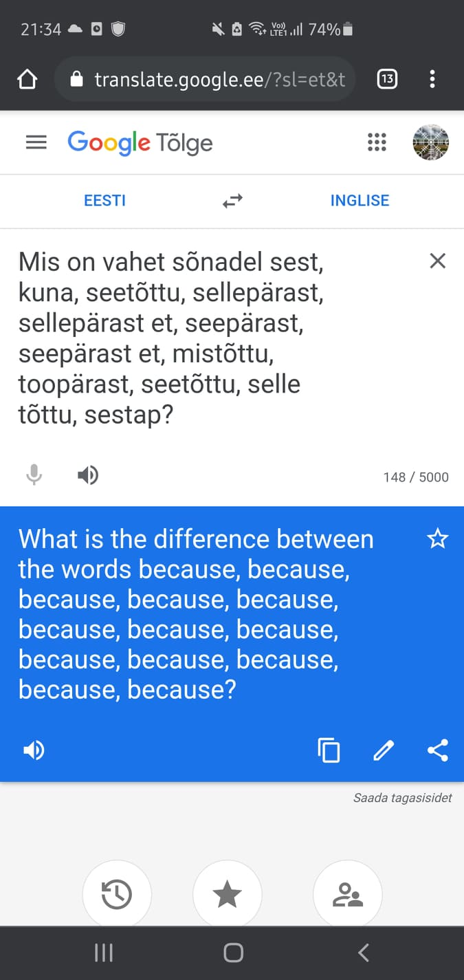Select INGLISE as target language
The image size is (464, 980).
click(x=360, y=201)
